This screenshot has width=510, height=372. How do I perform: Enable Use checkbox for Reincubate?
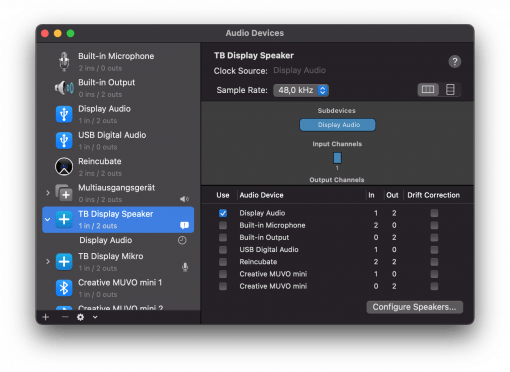point(223,262)
